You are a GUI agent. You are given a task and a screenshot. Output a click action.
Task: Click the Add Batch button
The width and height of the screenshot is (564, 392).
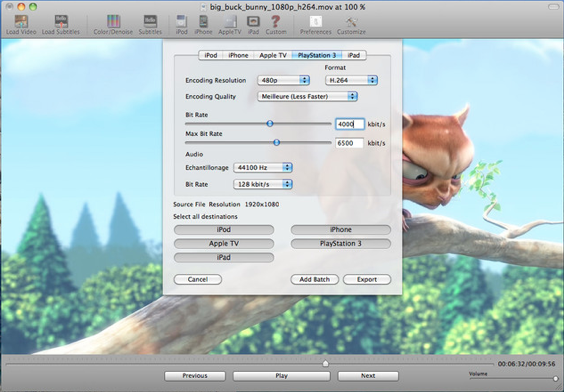click(x=314, y=279)
